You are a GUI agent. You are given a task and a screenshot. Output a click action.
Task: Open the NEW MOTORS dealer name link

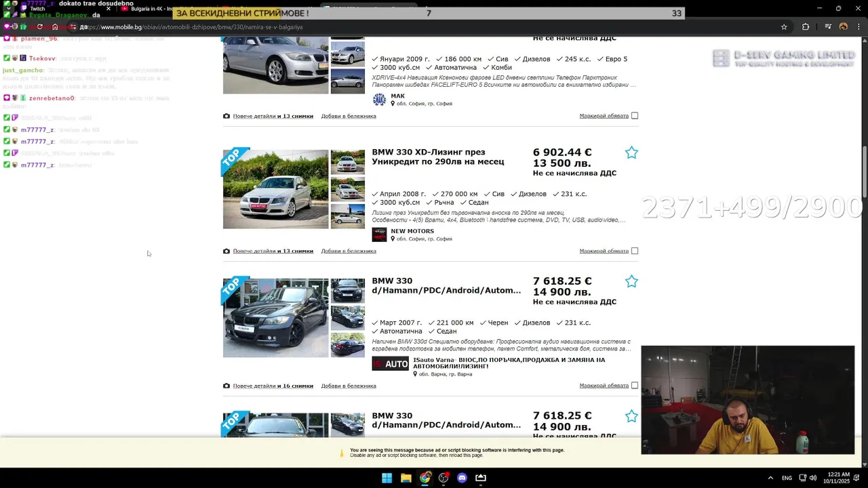(412, 231)
